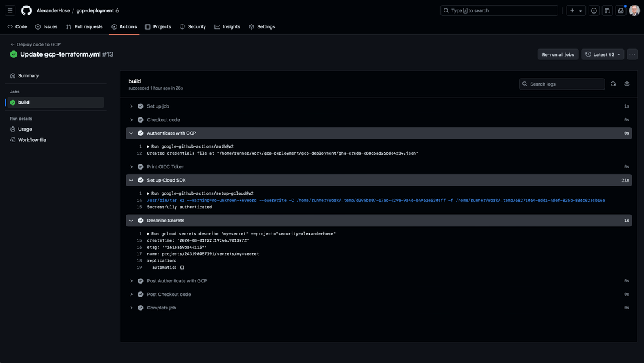Click Re-run all jobs button
Screen dimensions: 644x363
[558, 54]
